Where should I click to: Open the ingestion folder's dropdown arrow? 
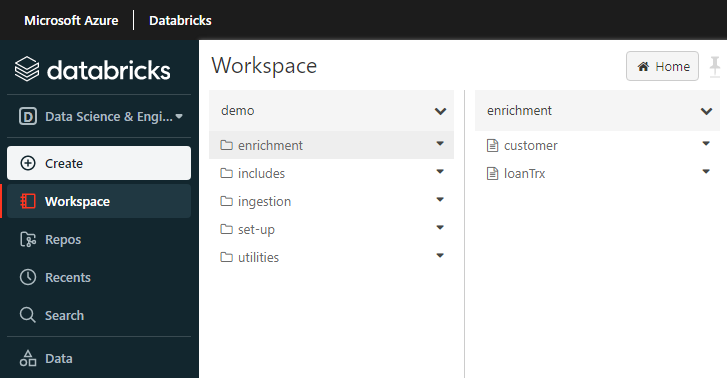point(440,199)
